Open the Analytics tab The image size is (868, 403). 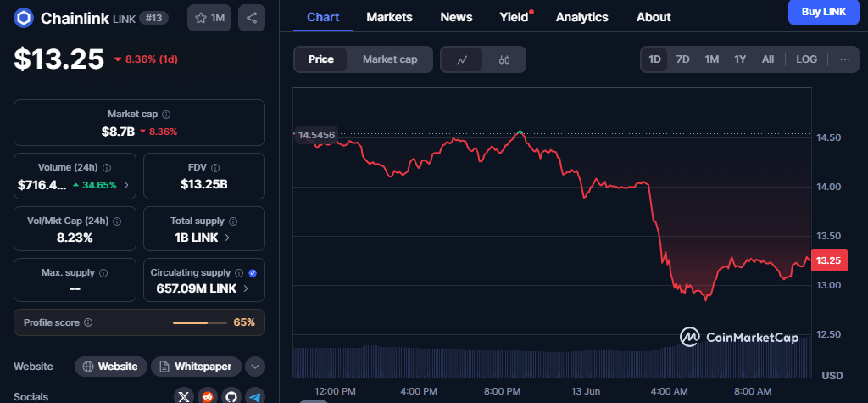click(581, 17)
